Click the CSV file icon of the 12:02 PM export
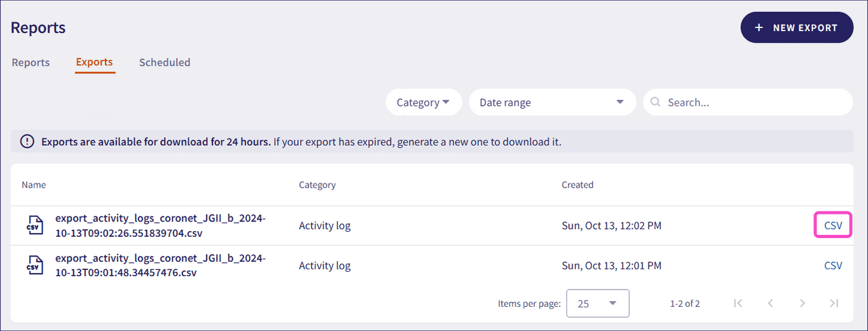The height and width of the screenshot is (331, 868). click(35, 225)
